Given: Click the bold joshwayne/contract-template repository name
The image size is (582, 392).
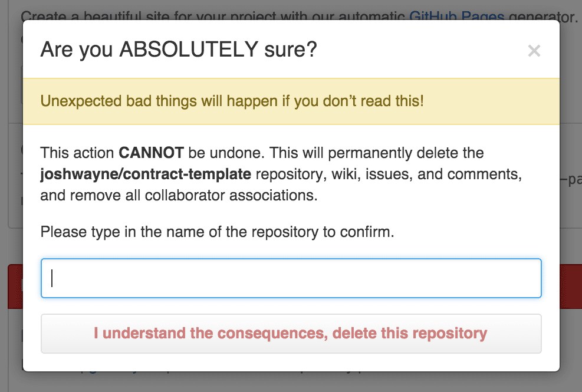Looking at the screenshot, I should (x=146, y=174).
